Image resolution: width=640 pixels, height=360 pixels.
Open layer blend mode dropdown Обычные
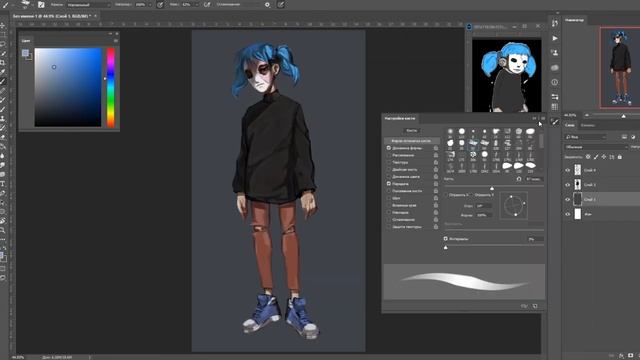point(596,147)
